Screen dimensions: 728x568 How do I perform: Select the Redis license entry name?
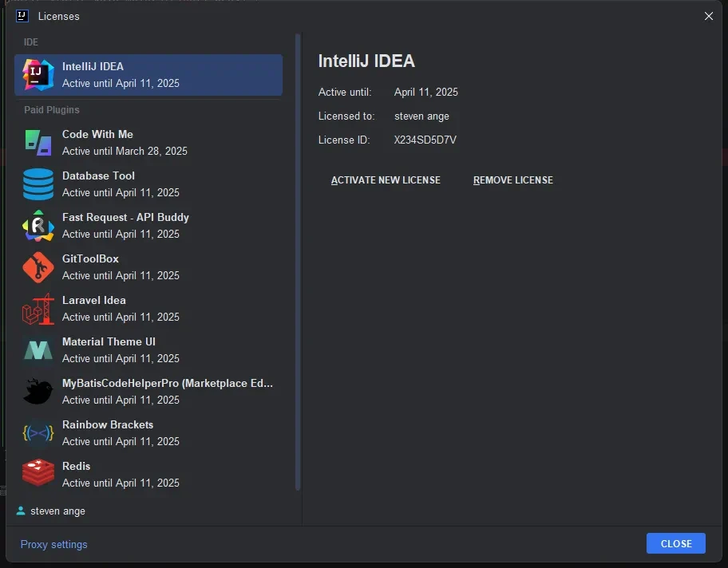77,466
